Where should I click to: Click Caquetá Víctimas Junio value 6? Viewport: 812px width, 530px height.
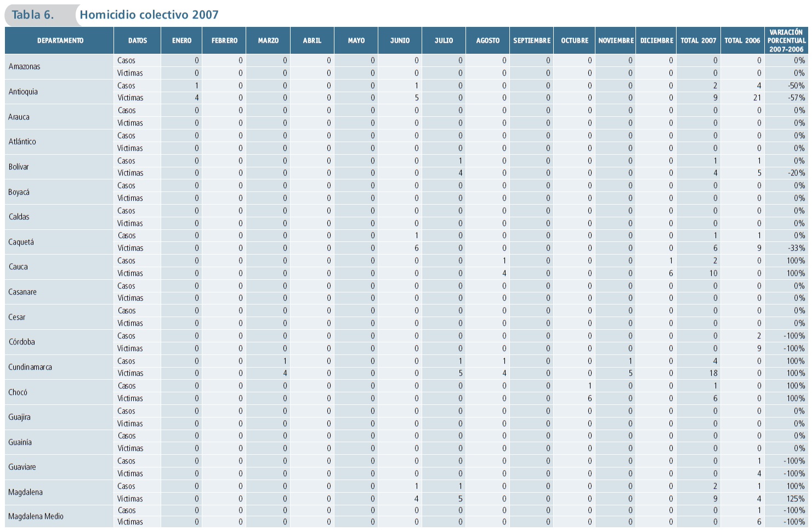point(416,248)
